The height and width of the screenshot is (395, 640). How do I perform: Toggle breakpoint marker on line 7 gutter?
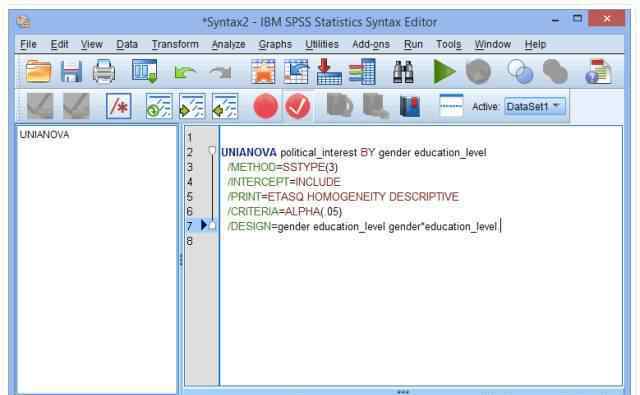tap(204, 225)
